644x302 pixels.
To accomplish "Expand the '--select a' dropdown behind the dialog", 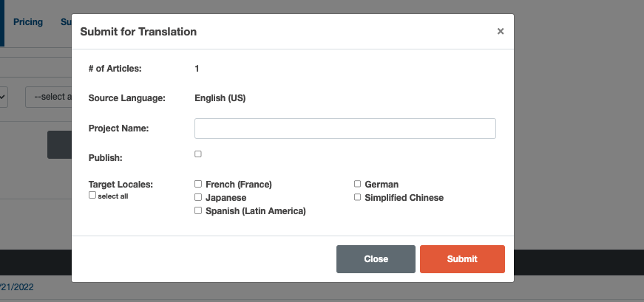I will click(x=49, y=97).
